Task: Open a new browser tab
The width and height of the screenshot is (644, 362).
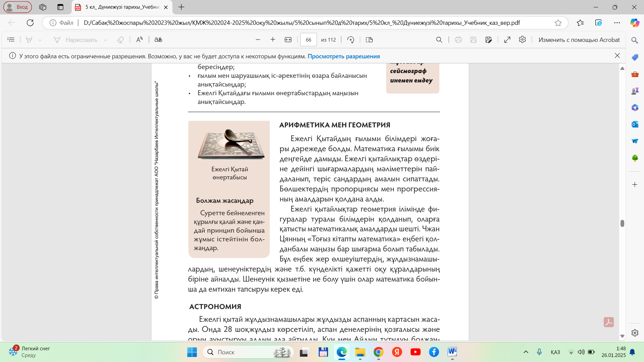Action: pos(181,7)
